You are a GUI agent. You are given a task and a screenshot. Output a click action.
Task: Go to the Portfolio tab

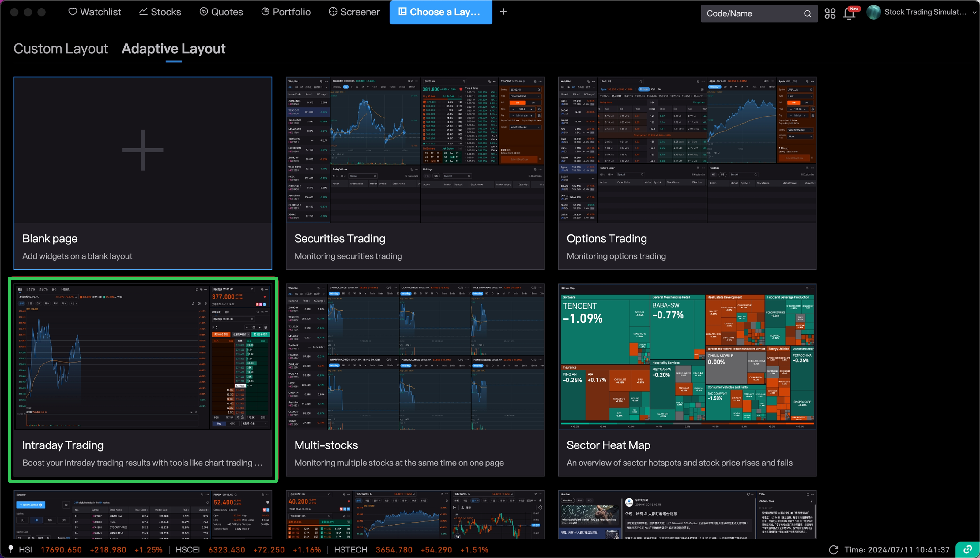286,12
